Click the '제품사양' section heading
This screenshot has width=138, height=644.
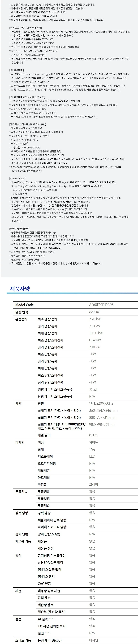click(x=20, y=289)
